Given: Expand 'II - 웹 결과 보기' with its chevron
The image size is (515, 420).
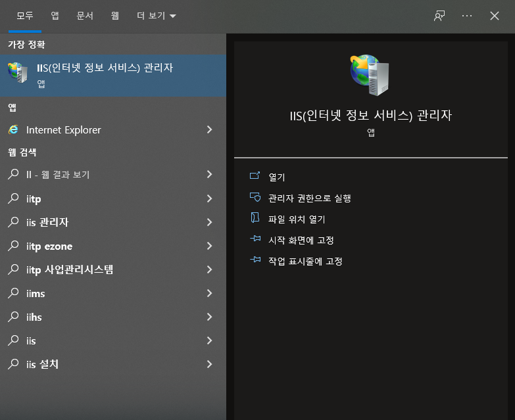Looking at the screenshot, I should pyautogui.click(x=210, y=174).
